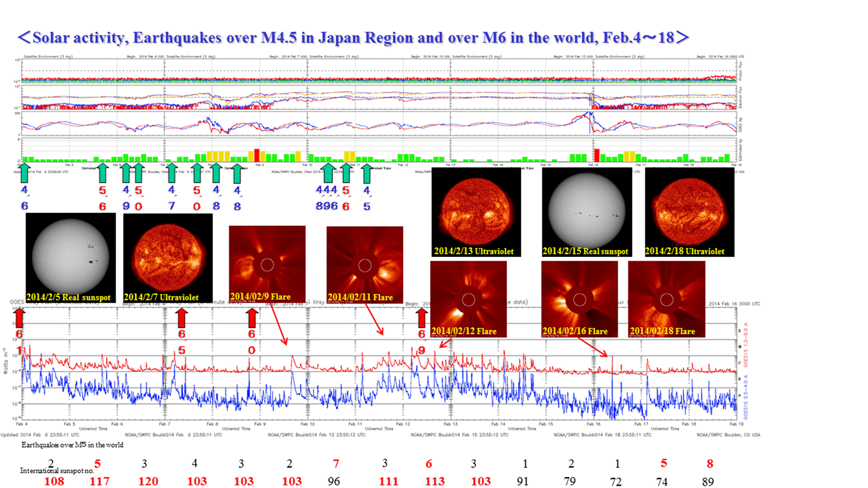Click sunspot number 74
Image resolution: width=868 pixels, height=488 pixels.
click(x=662, y=481)
